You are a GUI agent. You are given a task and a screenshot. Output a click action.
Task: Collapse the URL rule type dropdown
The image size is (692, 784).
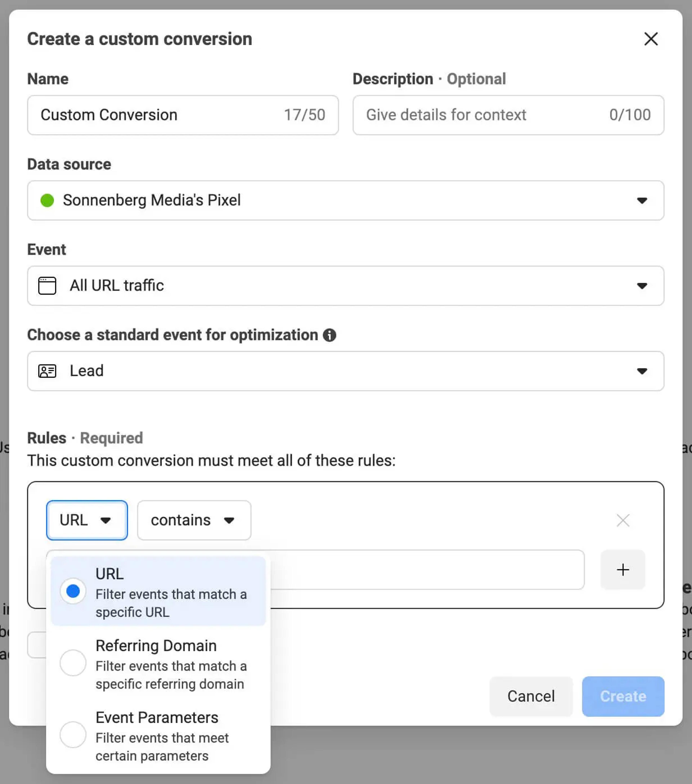87,521
